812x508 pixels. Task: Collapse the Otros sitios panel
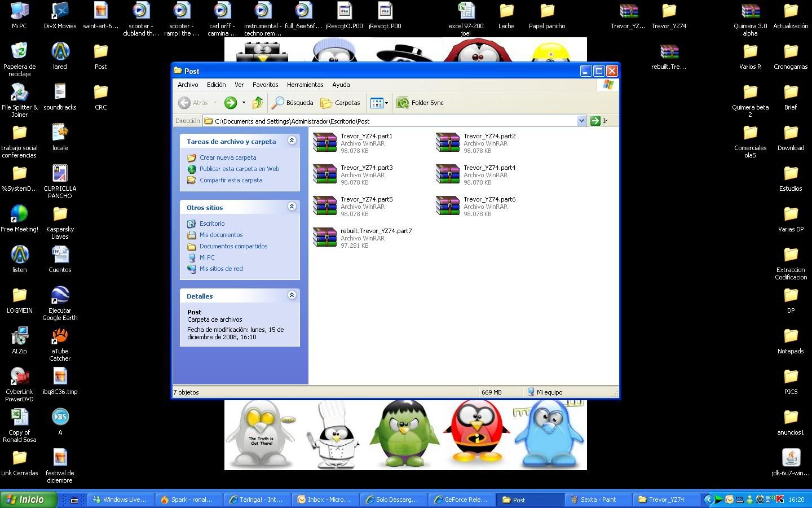(292, 207)
